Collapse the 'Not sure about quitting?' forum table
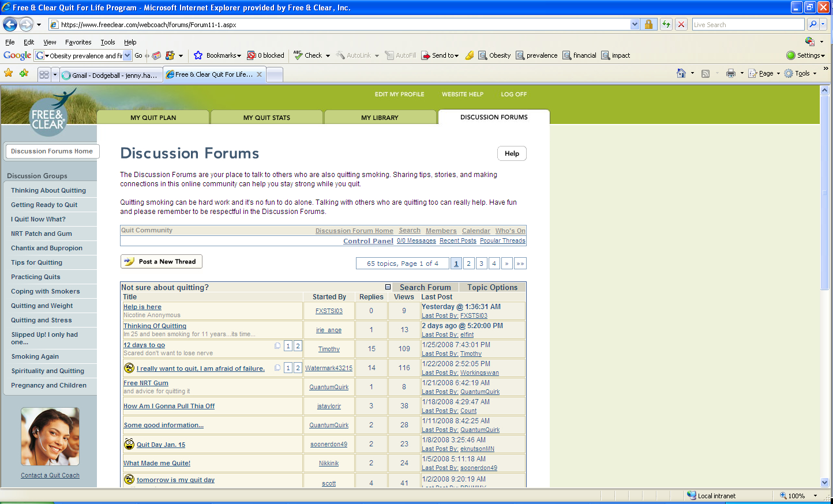 point(388,287)
